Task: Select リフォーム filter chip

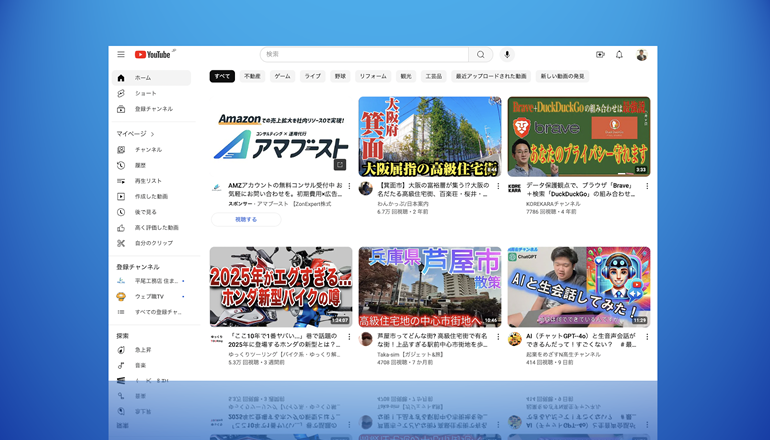Action: (373, 76)
